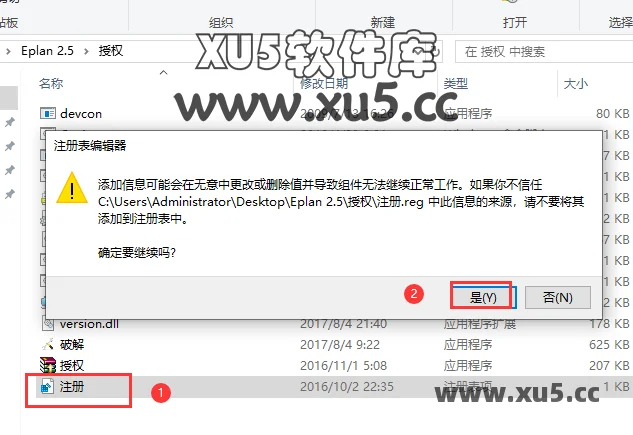Select the 破解 application icon
The width and height of the screenshot is (633, 435).
point(48,344)
